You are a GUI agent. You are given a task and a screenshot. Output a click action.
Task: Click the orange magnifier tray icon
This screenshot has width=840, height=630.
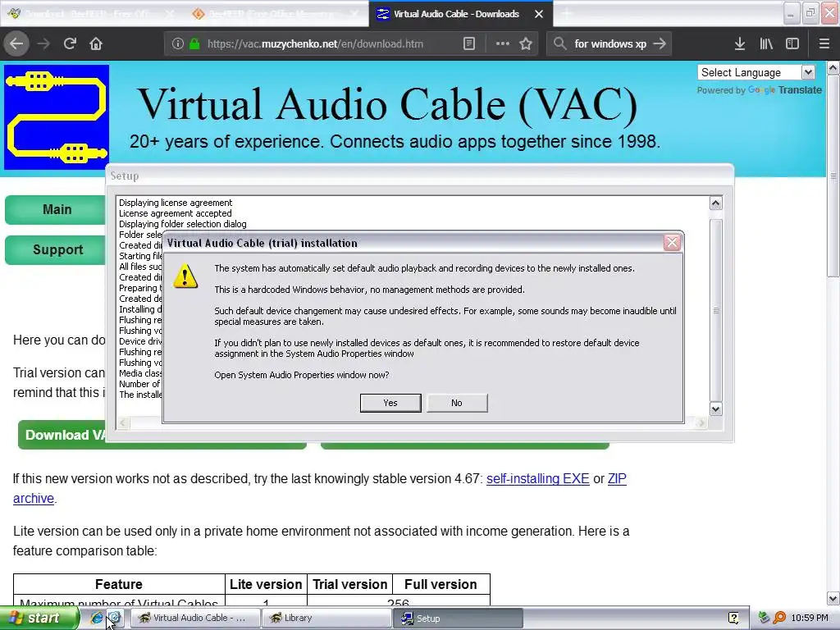pyautogui.click(x=779, y=618)
